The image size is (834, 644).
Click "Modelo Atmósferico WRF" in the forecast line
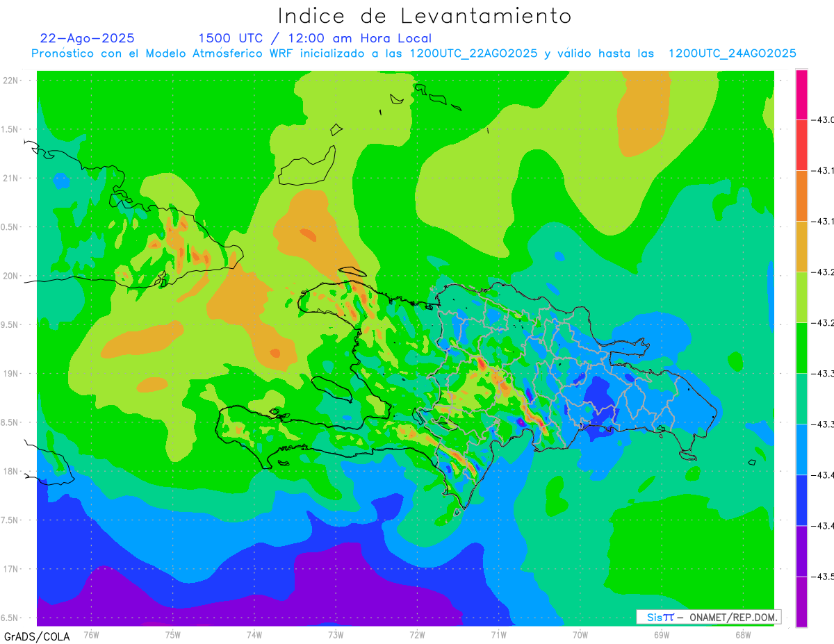click(x=219, y=53)
